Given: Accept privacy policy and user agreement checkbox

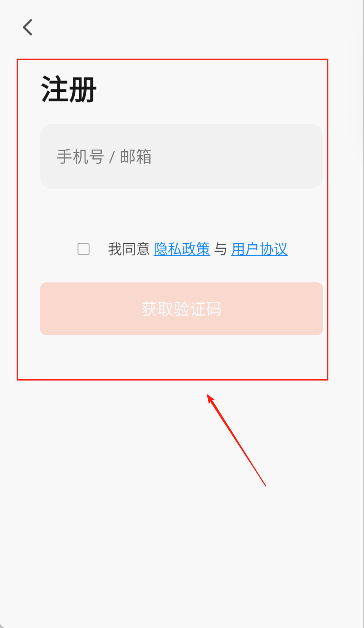Looking at the screenshot, I should click(x=83, y=249).
